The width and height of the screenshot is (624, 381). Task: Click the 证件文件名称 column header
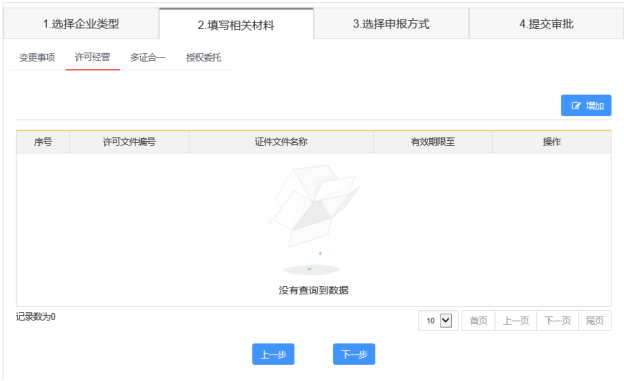tap(281, 142)
